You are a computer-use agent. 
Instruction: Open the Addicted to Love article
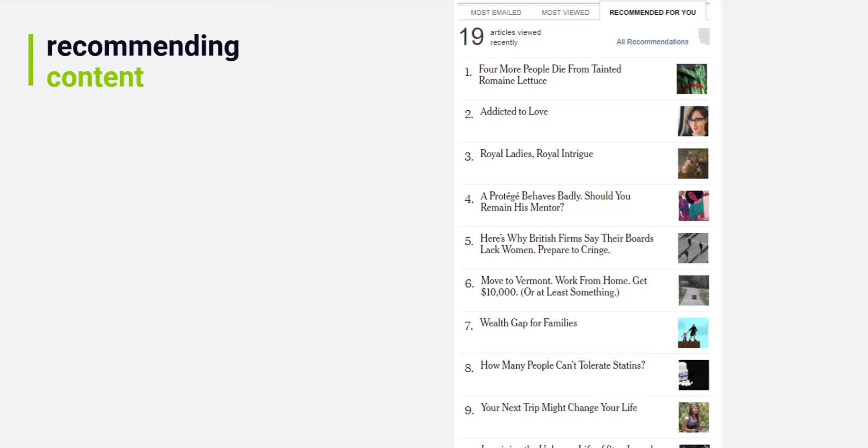click(514, 112)
